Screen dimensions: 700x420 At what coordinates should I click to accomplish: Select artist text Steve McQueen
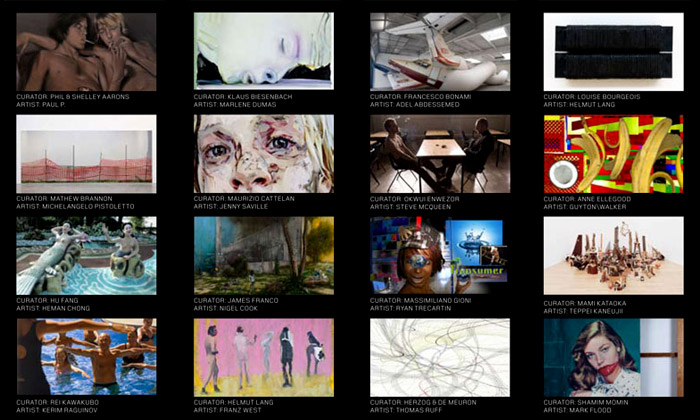pos(410,207)
